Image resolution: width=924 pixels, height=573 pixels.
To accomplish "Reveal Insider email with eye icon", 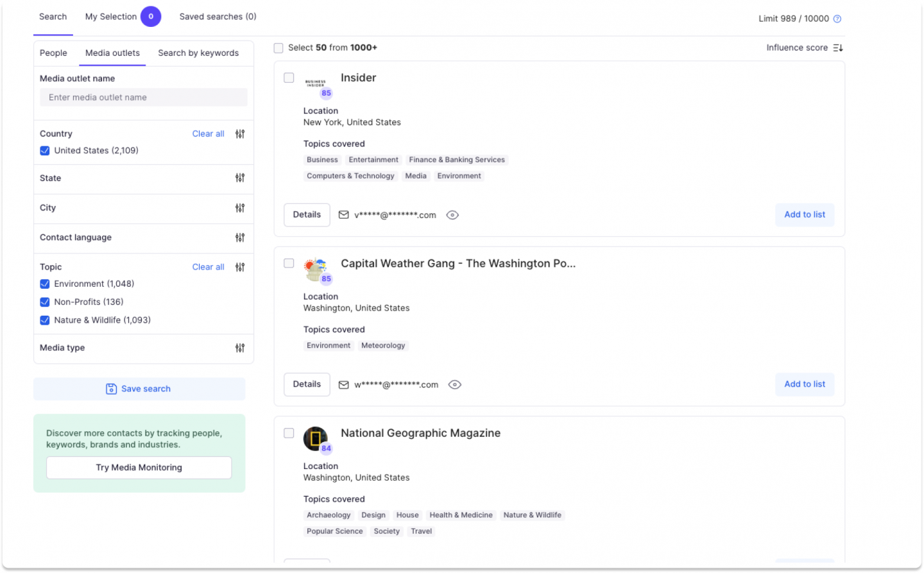I will click(452, 215).
